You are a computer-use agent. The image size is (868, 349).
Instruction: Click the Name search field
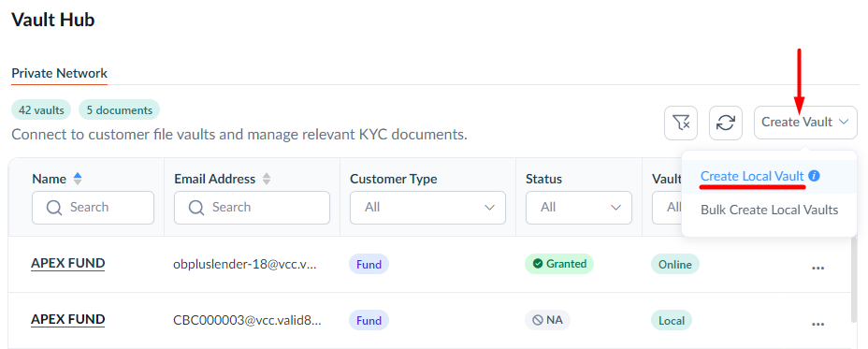pyautogui.click(x=93, y=208)
